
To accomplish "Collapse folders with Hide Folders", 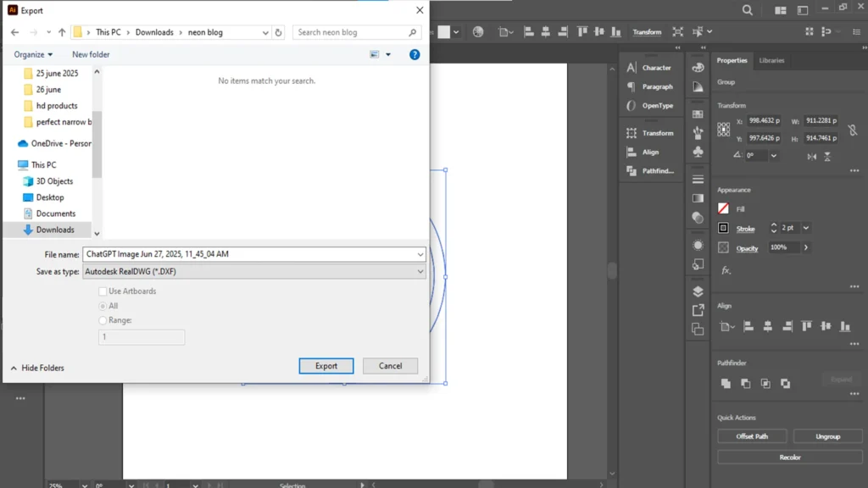I will tap(37, 368).
